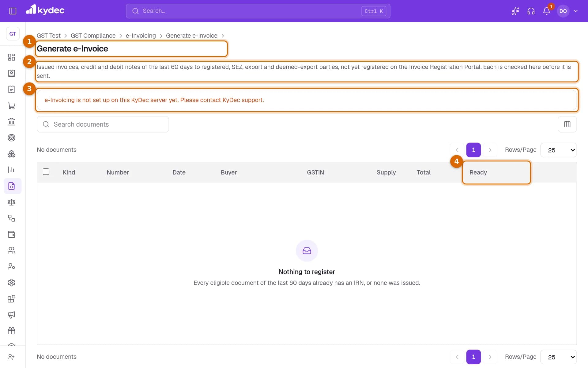Go to GST Test breadcrumb
Screen dimensions: 588x368
pyautogui.click(x=49, y=36)
